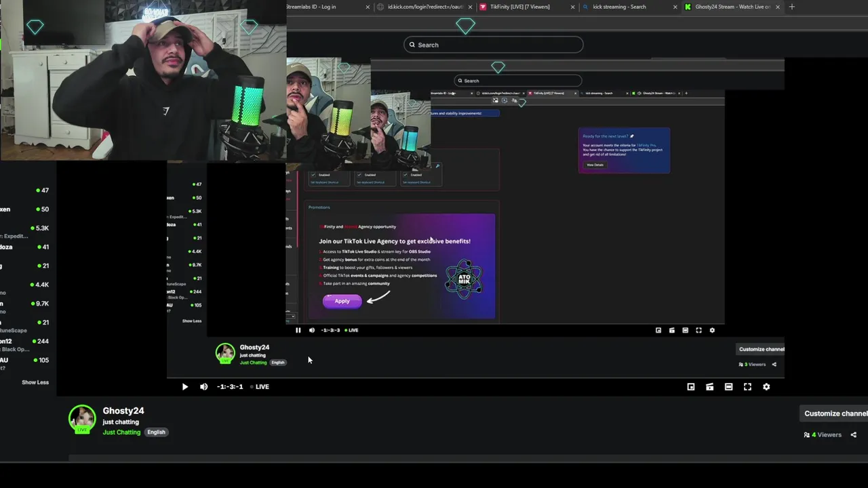Image resolution: width=868 pixels, height=488 pixels.
Task: Click View Details in the next-level card
Action: tap(595, 165)
